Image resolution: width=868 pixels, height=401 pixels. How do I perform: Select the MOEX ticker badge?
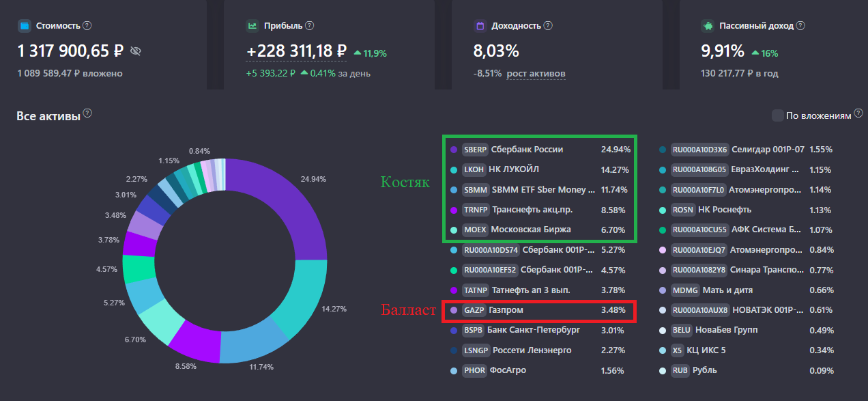474,230
